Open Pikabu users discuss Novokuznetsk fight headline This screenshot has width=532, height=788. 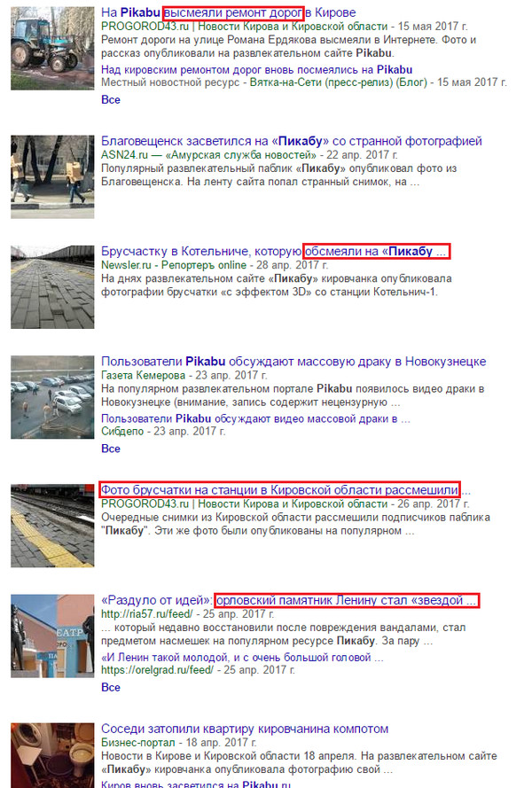tap(293, 362)
